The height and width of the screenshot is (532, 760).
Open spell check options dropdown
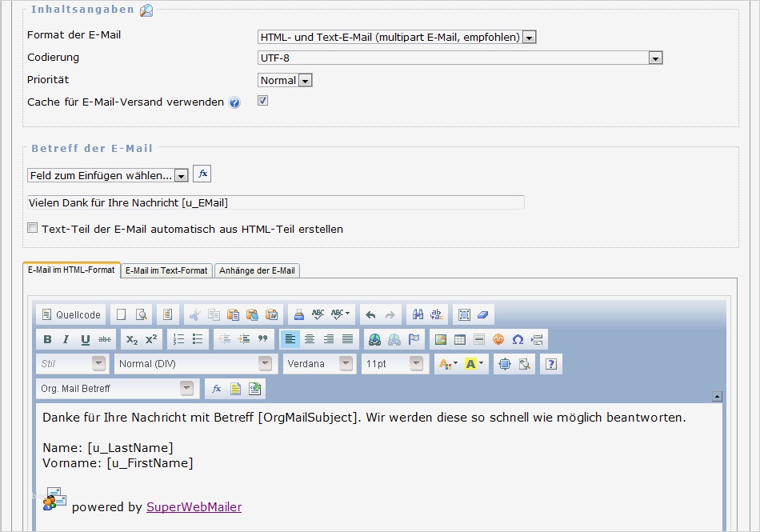341,315
